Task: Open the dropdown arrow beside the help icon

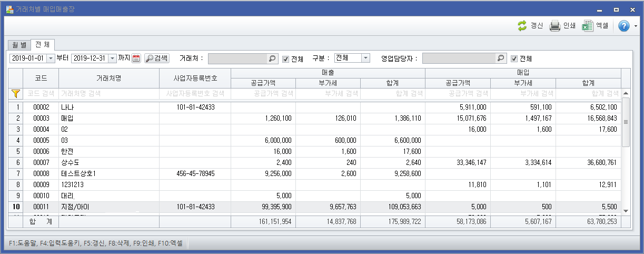Action: [636, 26]
